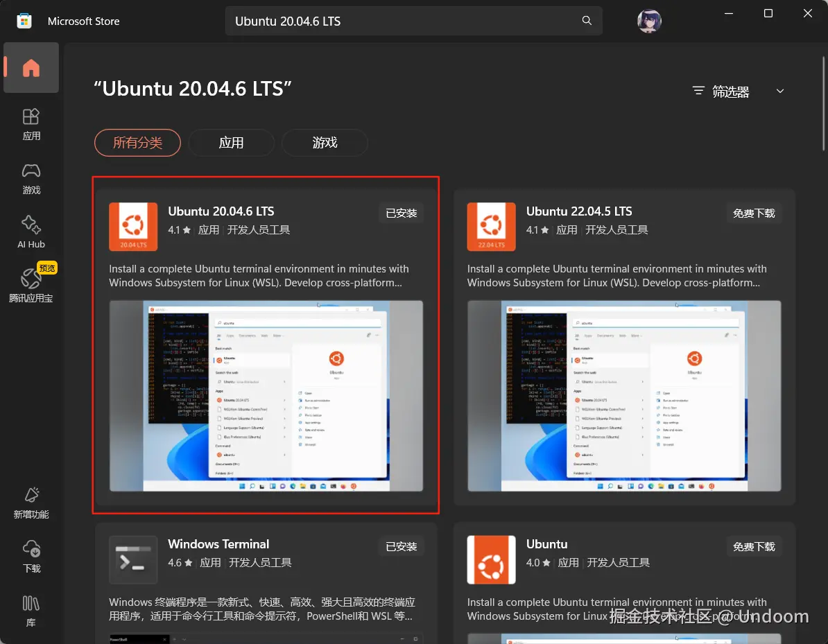Open the Ubuntu 22.04.5 LTS title link
The height and width of the screenshot is (644, 828).
[579, 211]
